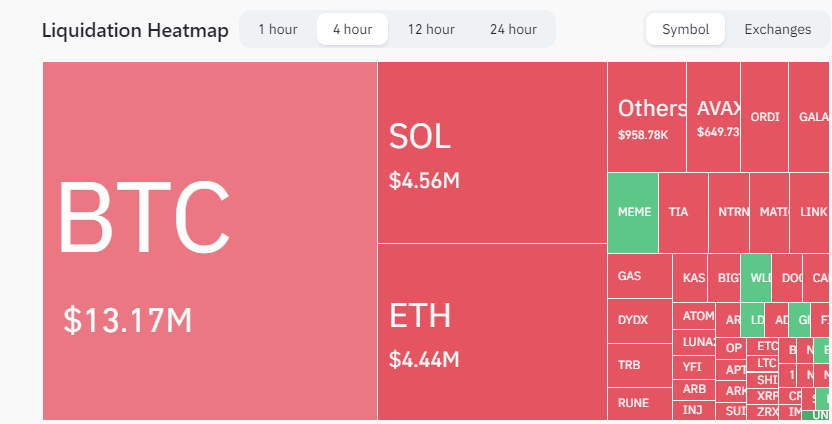Click the ETH $4.44M tile
The height and width of the screenshot is (424, 832).
(492, 331)
